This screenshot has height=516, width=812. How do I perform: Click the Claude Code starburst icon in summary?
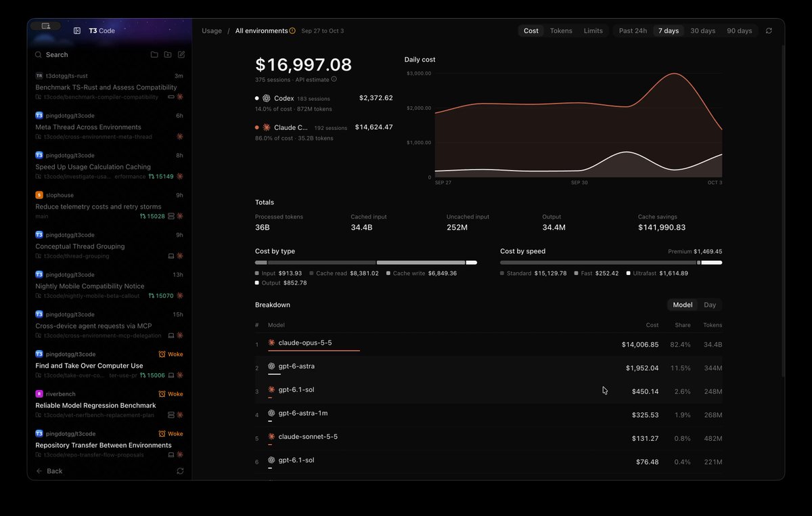tap(267, 127)
